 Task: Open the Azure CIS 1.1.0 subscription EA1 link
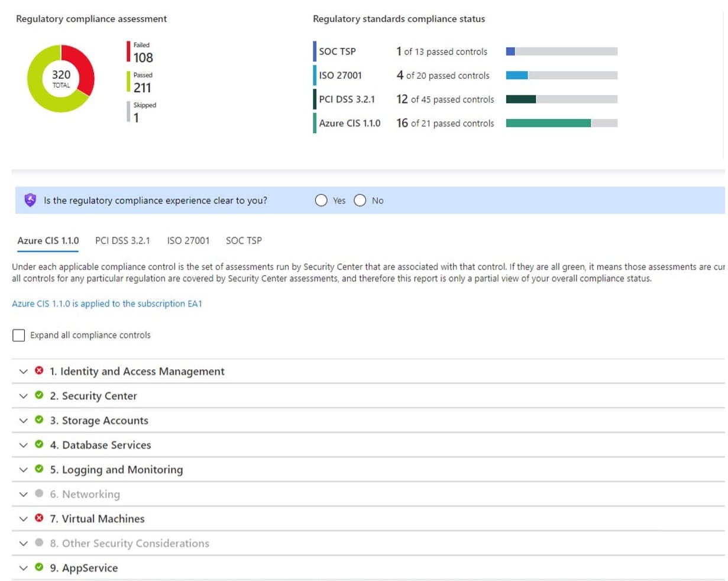click(107, 304)
